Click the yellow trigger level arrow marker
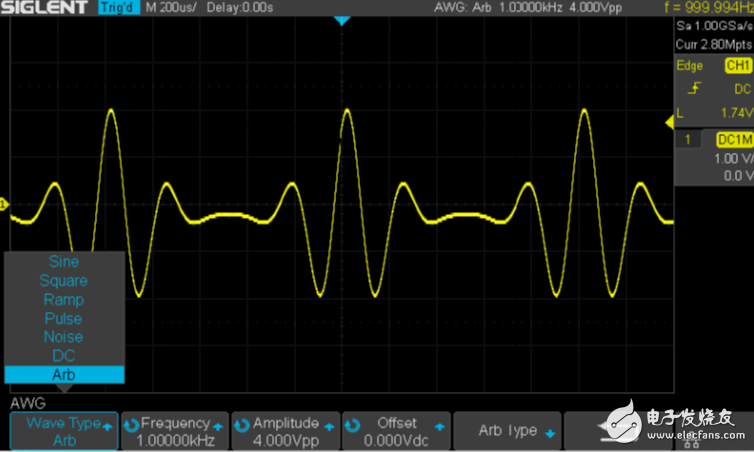Screen dimensions: 754x452 click(x=670, y=122)
